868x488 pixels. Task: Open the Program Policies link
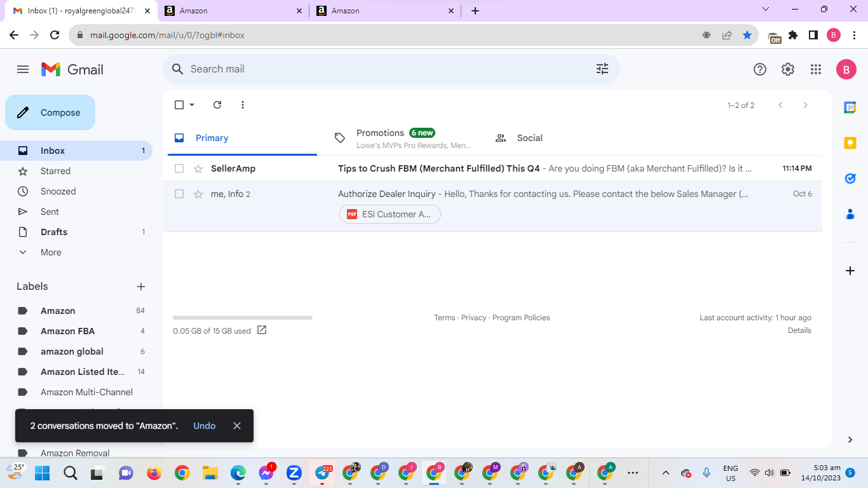pyautogui.click(x=521, y=318)
